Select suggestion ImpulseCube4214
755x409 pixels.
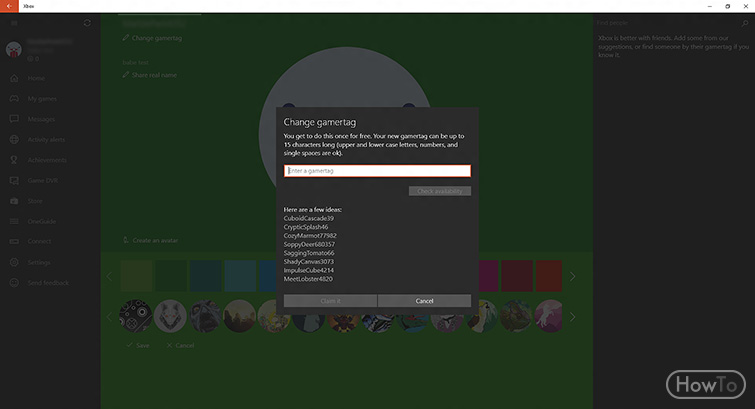tap(309, 270)
